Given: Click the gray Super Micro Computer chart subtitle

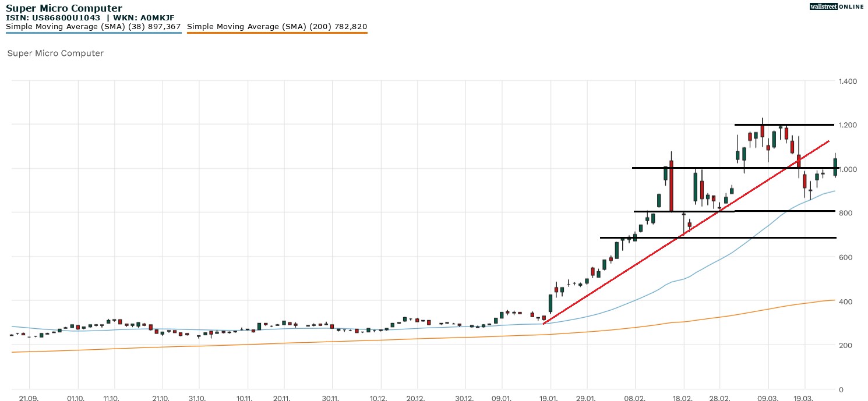Looking at the screenshot, I should point(55,53).
